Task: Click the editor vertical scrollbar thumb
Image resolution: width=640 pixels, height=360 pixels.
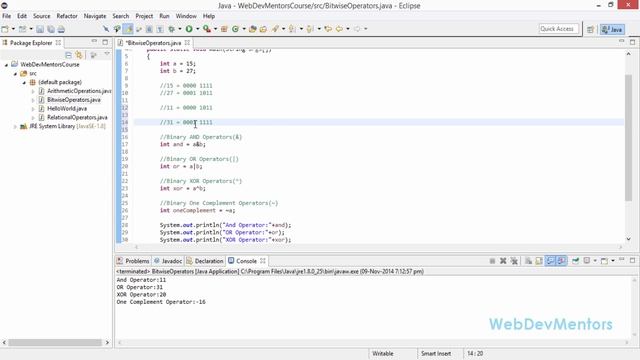Action: (x=628, y=138)
